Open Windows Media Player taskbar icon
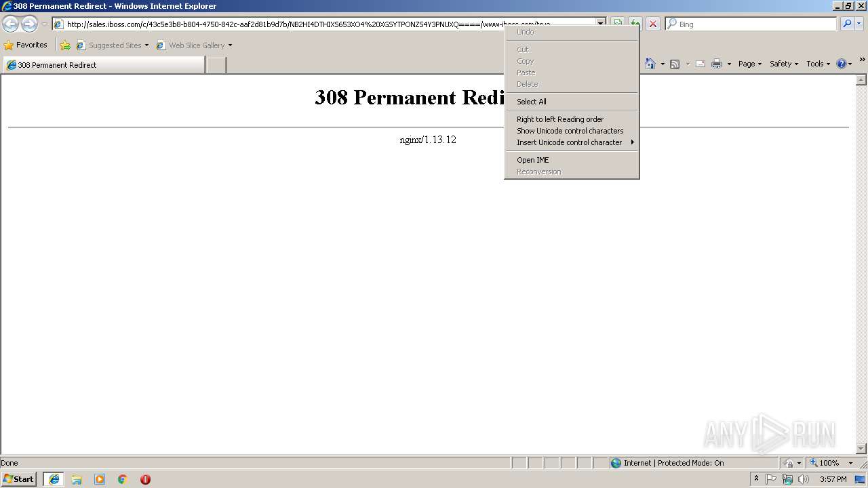The width and height of the screenshot is (868, 488). 100,479
